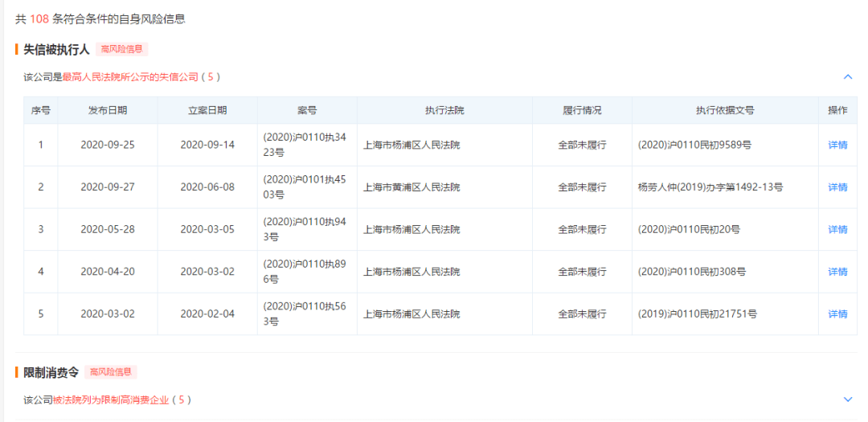Click case number (2020)沪0110执563号
The image size is (868, 422).
(305, 314)
